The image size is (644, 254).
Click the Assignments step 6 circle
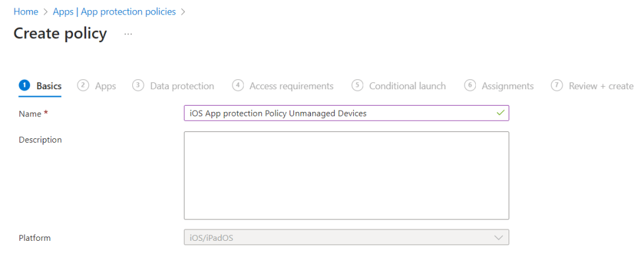[470, 86]
